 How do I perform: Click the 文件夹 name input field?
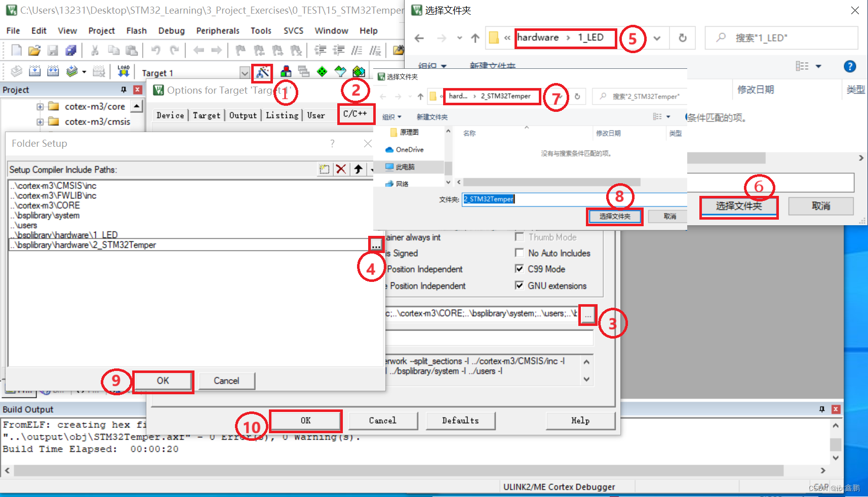(574, 199)
